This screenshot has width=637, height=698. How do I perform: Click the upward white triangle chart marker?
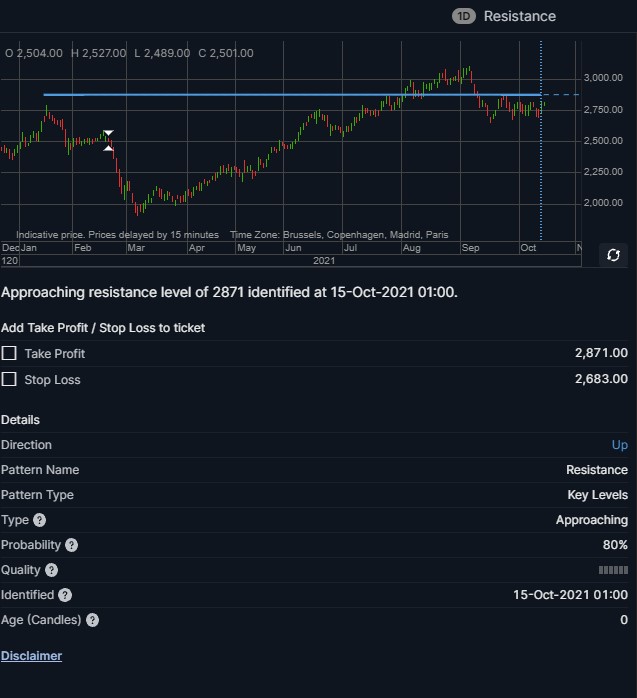pos(108,148)
